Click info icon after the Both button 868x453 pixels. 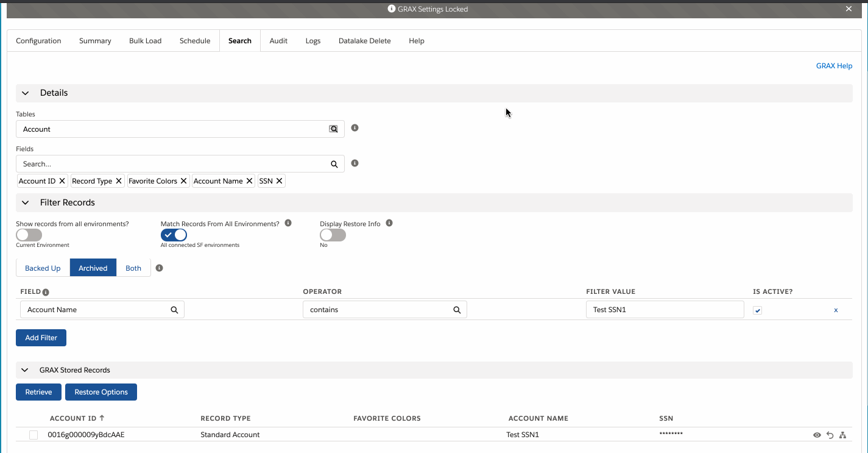[x=160, y=268]
